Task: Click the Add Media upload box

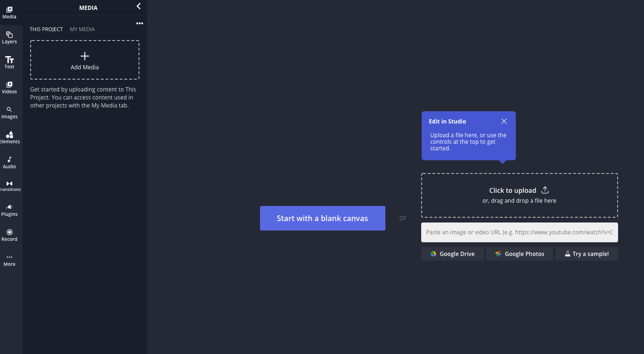Action: click(85, 60)
